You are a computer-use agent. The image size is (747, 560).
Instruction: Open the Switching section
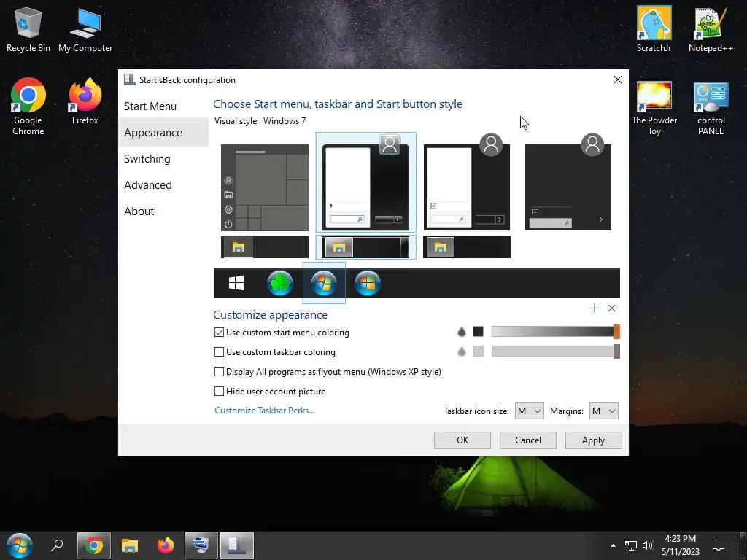click(163, 158)
